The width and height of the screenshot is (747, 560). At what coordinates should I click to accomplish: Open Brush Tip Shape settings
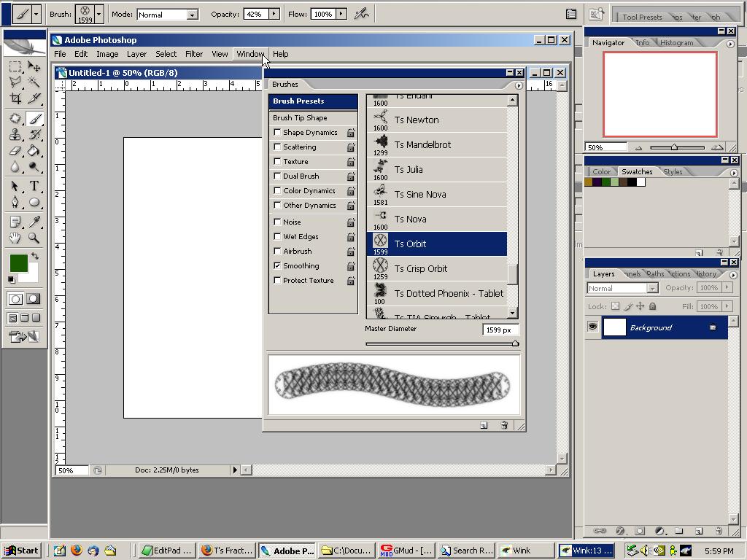coord(300,118)
